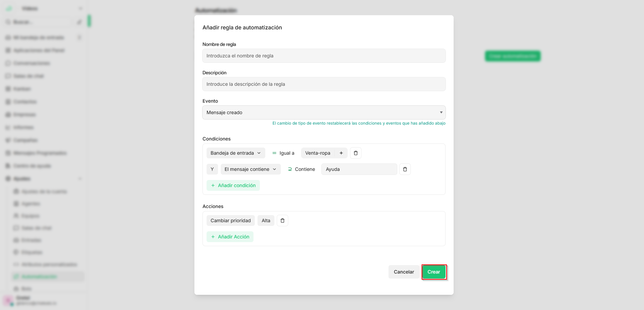Screen dimensions: 644x310
Task: Focus the Nombre de regla input field
Action: tap(324, 56)
